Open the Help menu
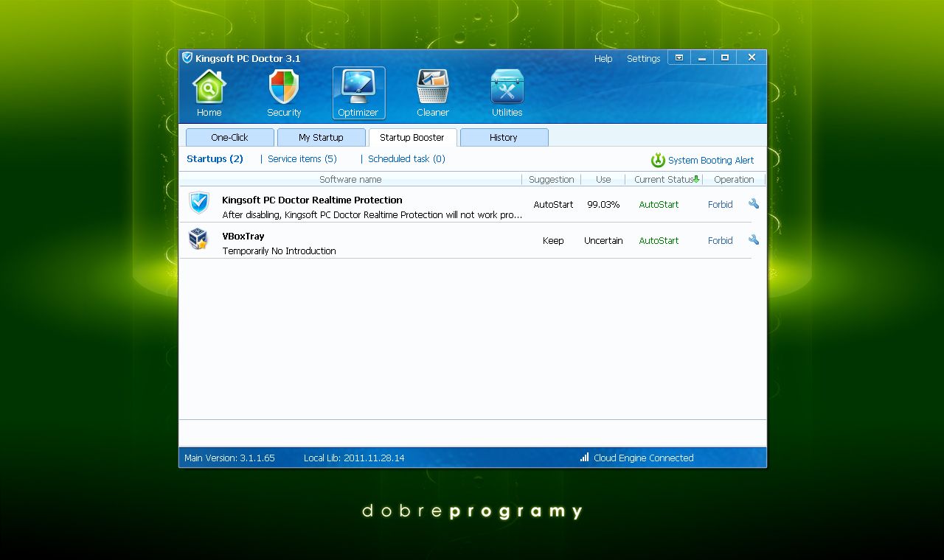944x560 pixels. click(x=603, y=59)
